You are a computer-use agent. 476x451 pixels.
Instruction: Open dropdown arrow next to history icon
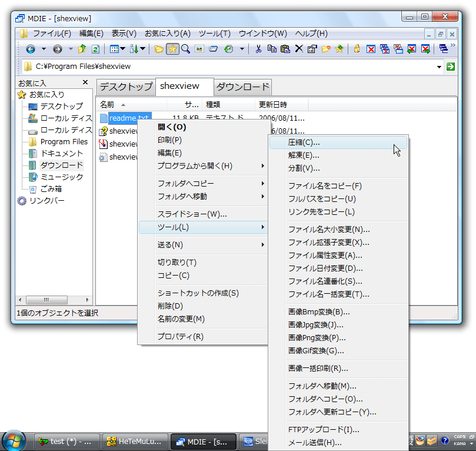click(242, 49)
